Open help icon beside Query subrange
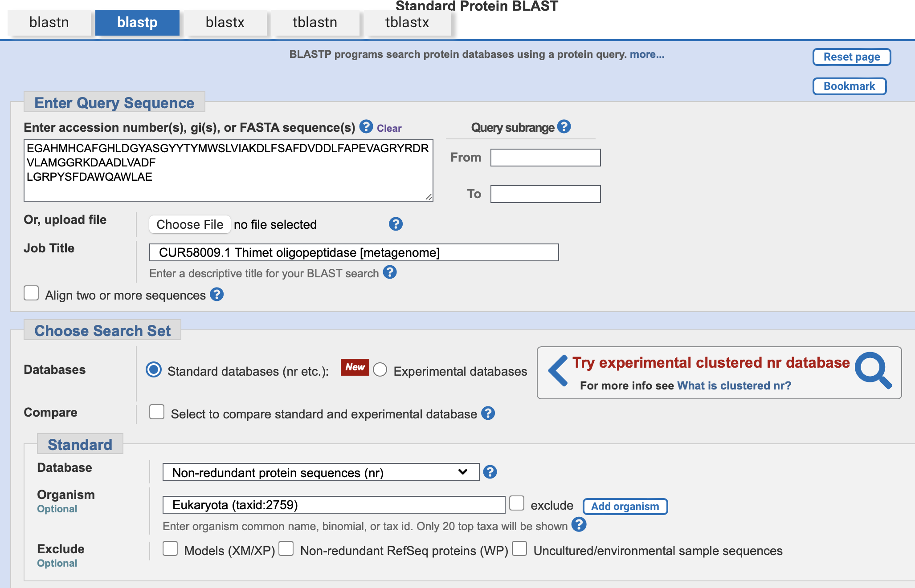Image resolution: width=915 pixels, height=588 pixels. tap(564, 127)
